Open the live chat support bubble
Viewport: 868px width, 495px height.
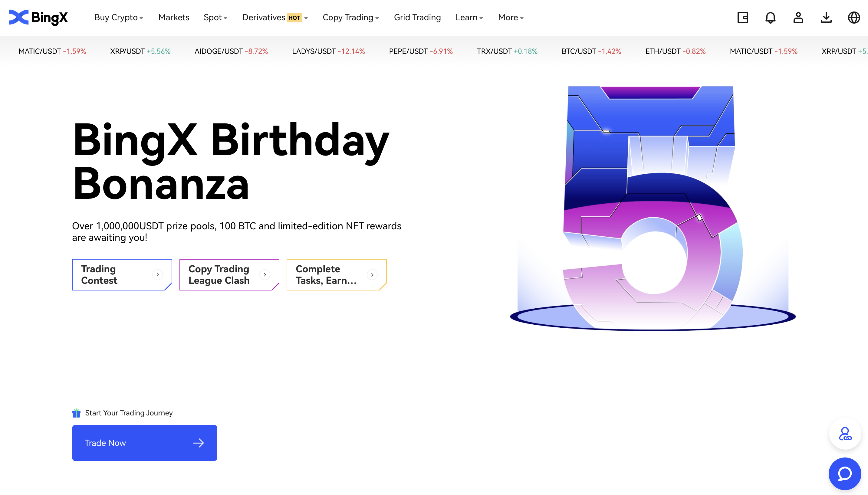coord(844,474)
